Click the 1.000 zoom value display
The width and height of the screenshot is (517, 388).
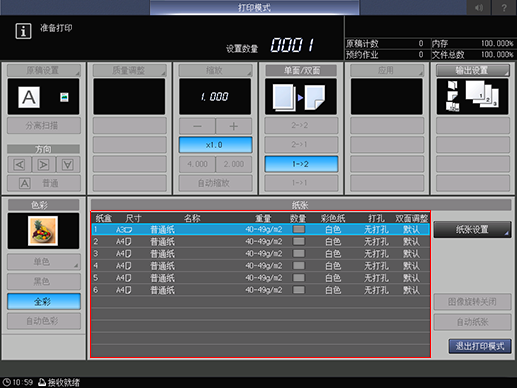point(215,97)
